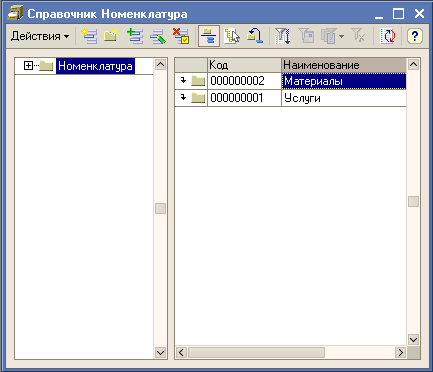Click folder icon in Услуги row
Screen dimensions: 433x372
[198, 98]
